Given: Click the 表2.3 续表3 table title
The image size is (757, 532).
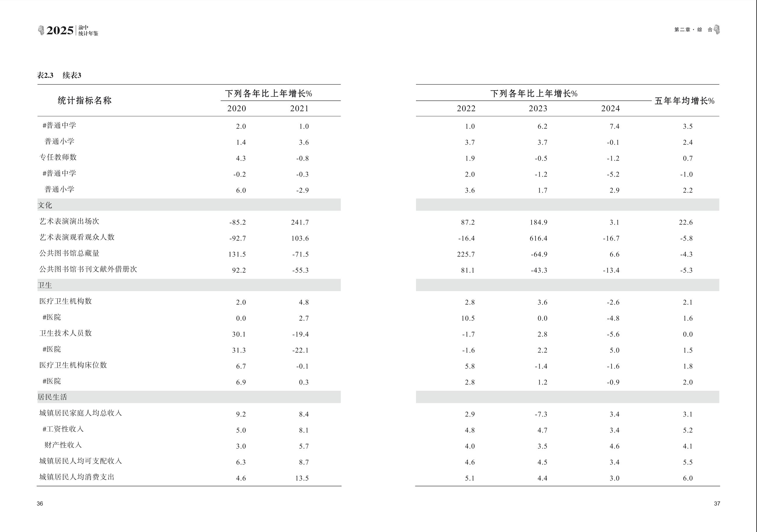Looking at the screenshot, I should tap(59, 76).
